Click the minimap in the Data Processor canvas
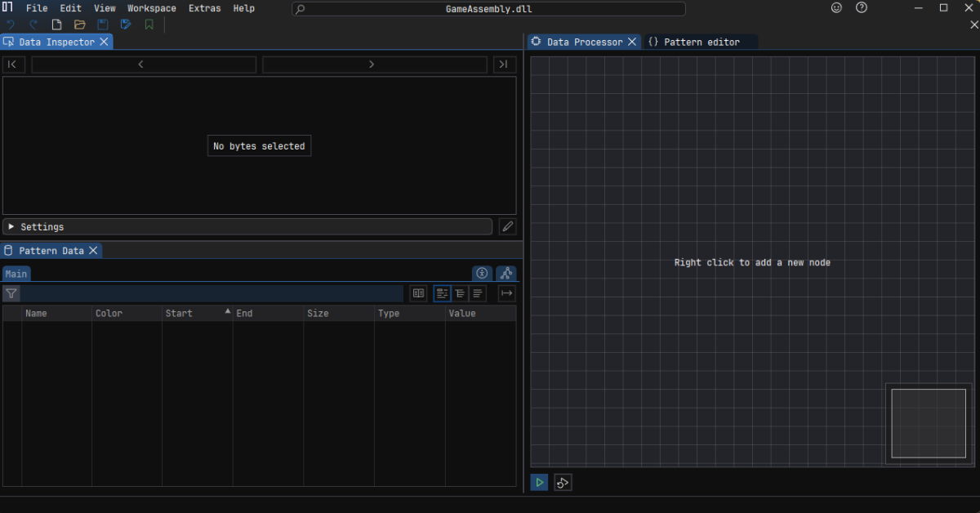 [x=928, y=423]
